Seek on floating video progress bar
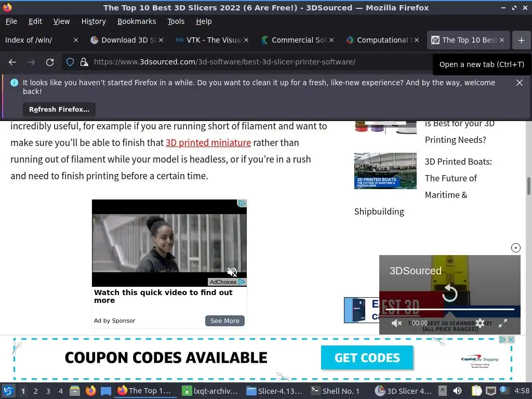The image size is (532, 399). pyautogui.click(x=449, y=310)
